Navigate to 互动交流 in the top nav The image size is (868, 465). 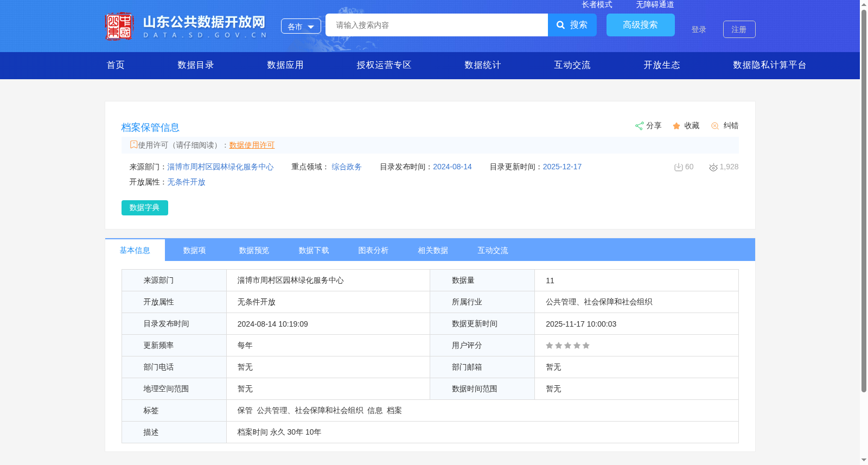(572, 65)
